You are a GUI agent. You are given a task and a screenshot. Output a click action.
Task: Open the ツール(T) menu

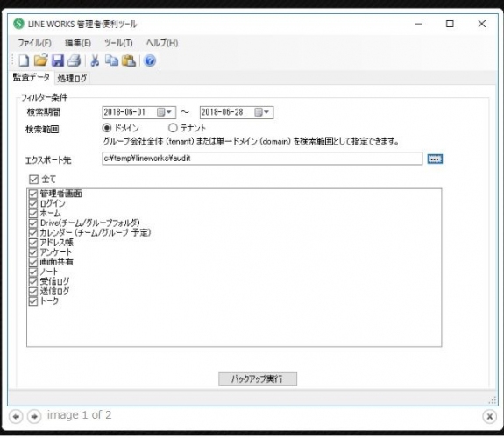[x=118, y=43]
